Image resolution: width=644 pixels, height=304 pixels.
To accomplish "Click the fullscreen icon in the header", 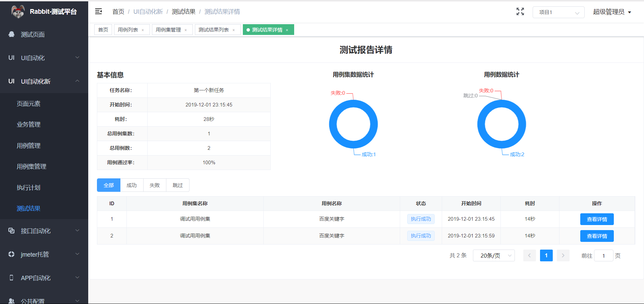I will tap(520, 11).
